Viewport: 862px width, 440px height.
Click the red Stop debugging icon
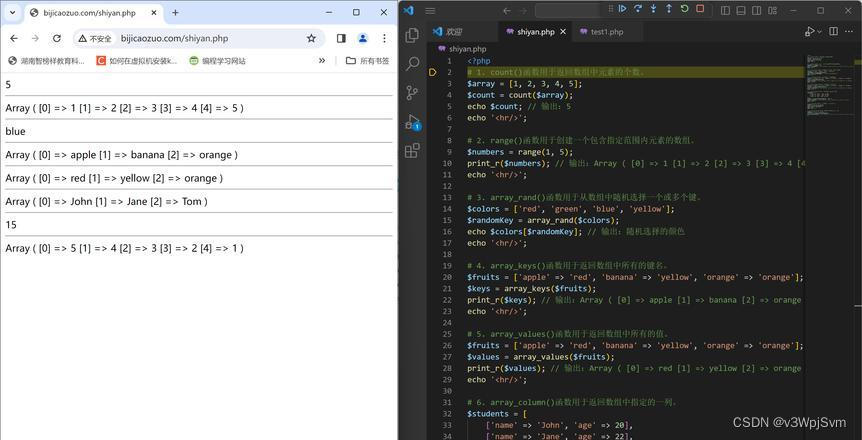click(x=700, y=9)
